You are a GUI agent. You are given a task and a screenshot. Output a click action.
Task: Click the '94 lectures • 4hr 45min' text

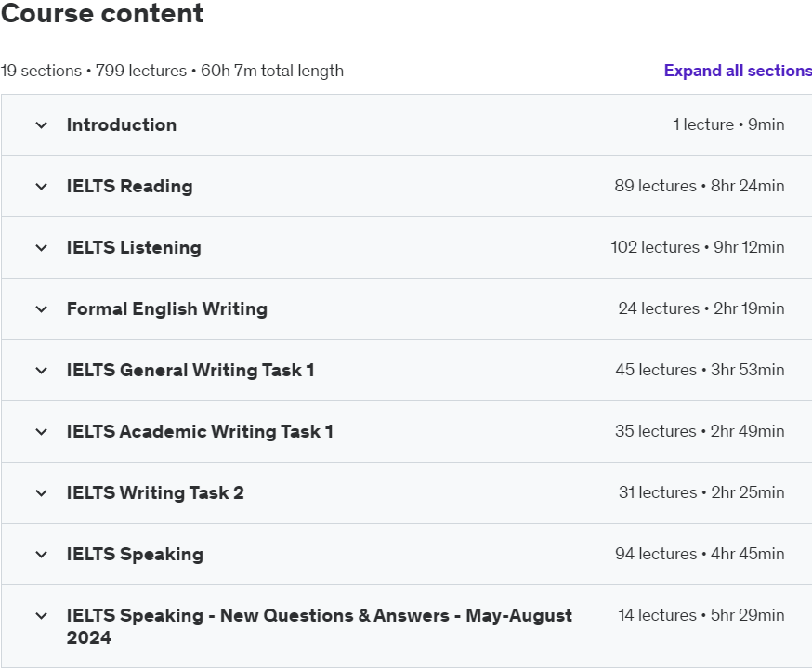700,554
